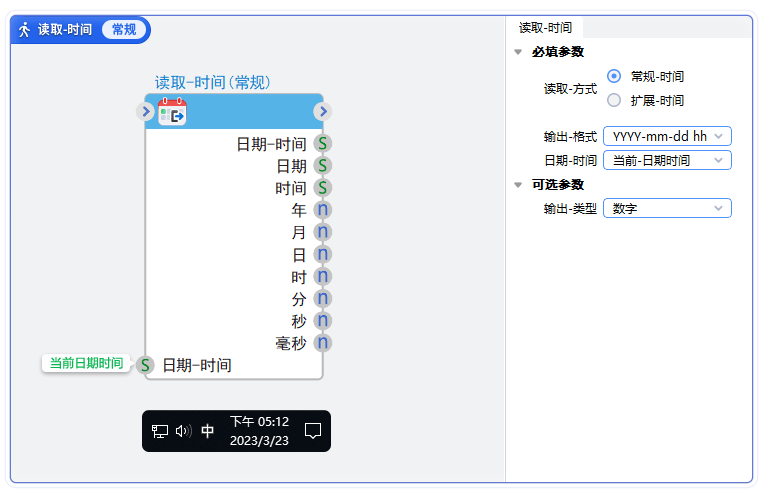Click the 年 output n port
Screen dimensions: 768x490
click(x=323, y=210)
